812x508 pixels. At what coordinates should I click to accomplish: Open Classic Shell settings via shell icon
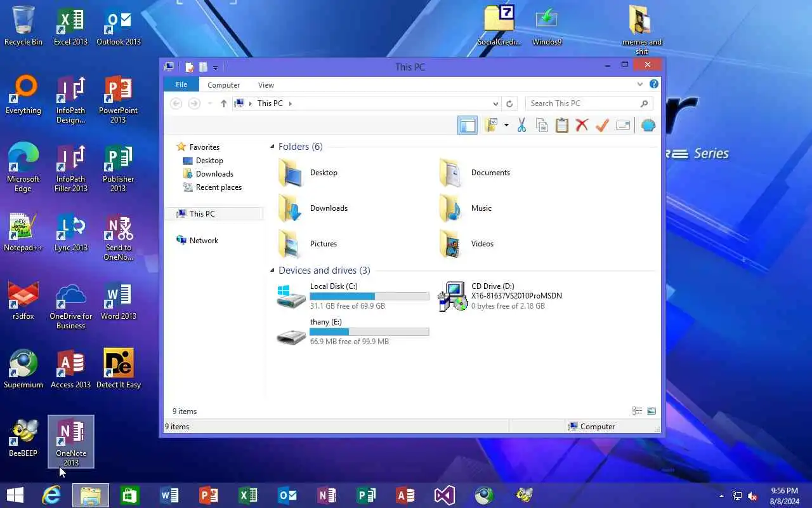(648, 125)
